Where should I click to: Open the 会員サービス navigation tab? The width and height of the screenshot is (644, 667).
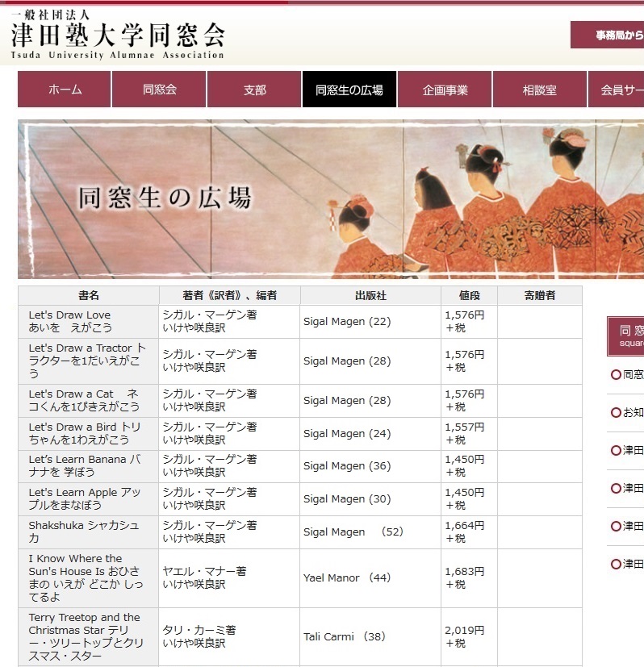point(617,90)
